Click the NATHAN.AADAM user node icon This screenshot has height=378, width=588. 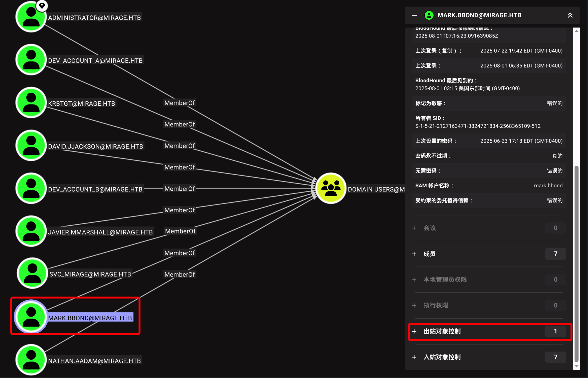coord(31,360)
